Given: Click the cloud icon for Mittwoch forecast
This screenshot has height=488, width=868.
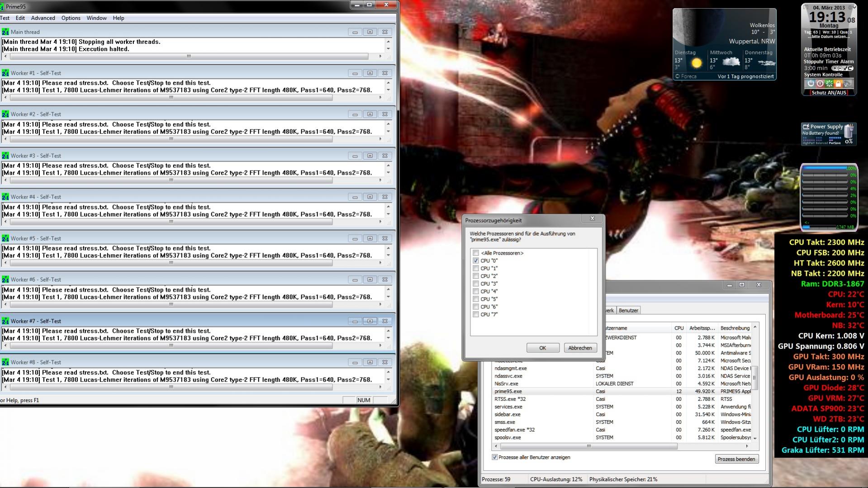Looking at the screenshot, I should [x=731, y=62].
